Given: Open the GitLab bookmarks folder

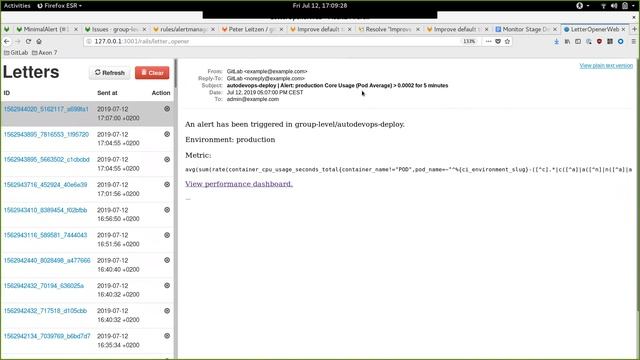Looking at the screenshot, I should pyautogui.click(x=16, y=53).
